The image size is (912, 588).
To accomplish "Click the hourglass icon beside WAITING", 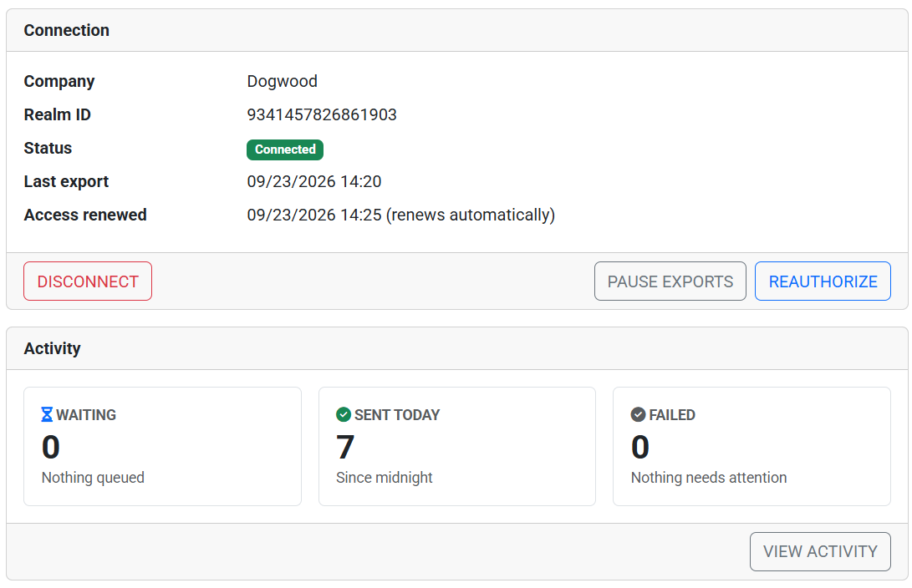I will [47, 414].
